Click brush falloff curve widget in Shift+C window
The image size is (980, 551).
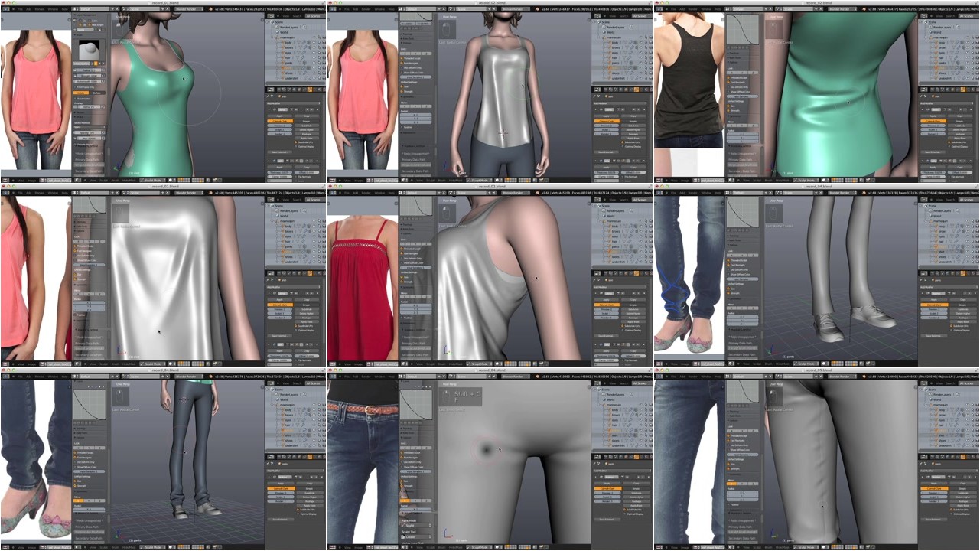pos(416,404)
